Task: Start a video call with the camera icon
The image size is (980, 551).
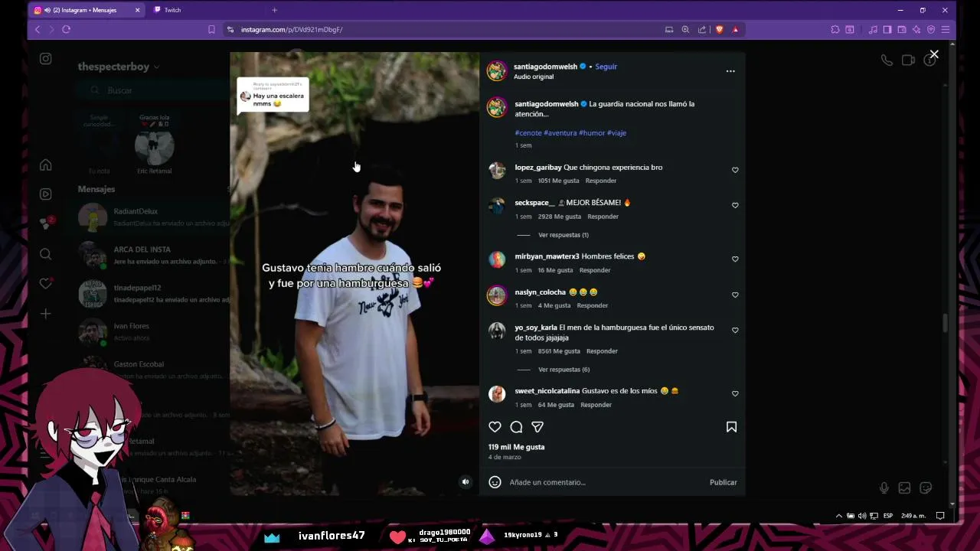Action: (908, 60)
